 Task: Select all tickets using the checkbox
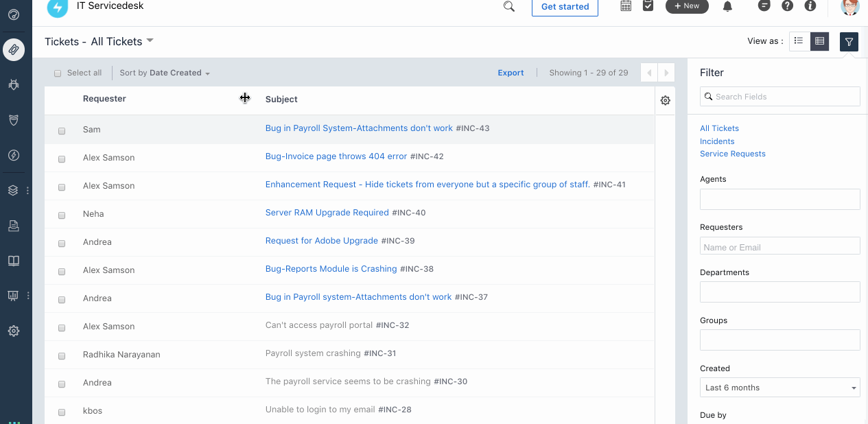58,72
